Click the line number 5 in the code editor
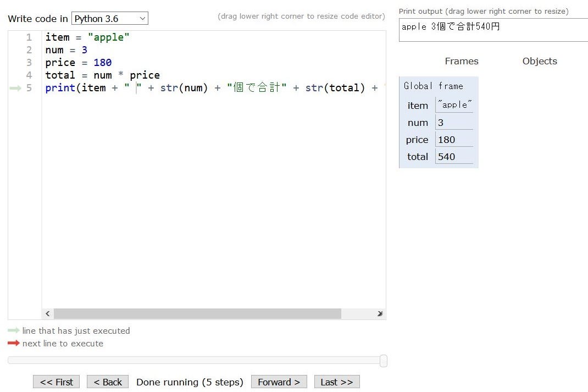Image resolution: width=588 pixels, height=392 pixels. tap(29, 88)
